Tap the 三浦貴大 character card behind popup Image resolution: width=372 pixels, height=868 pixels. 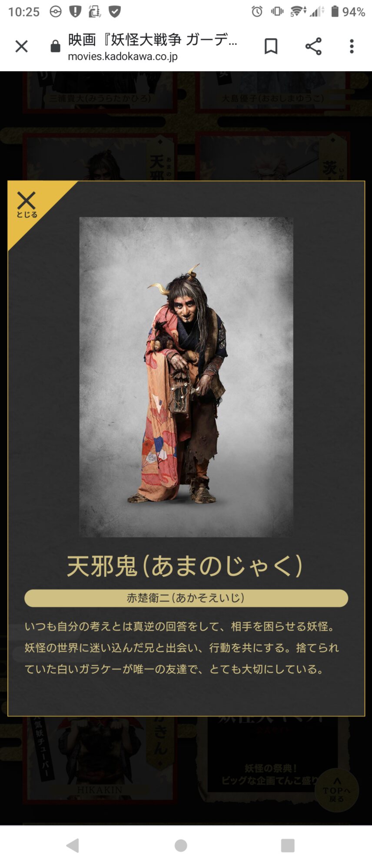(x=100, y=92)
